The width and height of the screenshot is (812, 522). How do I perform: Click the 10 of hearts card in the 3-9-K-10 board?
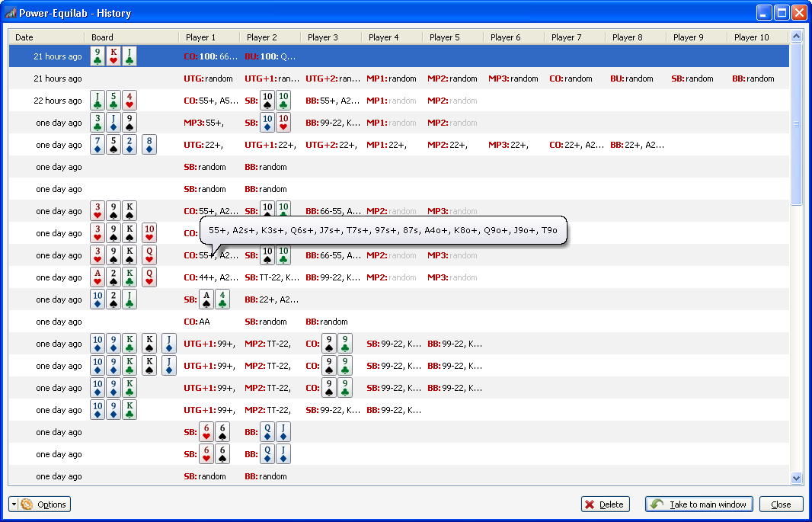pos(149,232)
